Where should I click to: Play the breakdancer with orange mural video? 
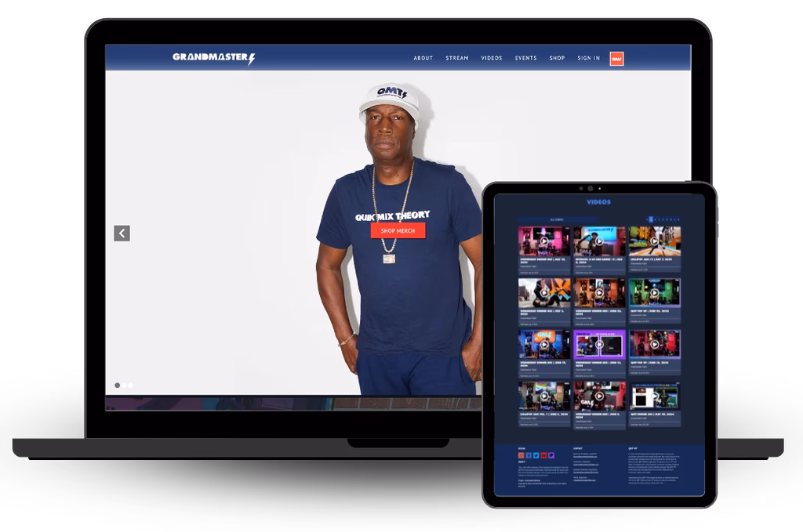544,292
